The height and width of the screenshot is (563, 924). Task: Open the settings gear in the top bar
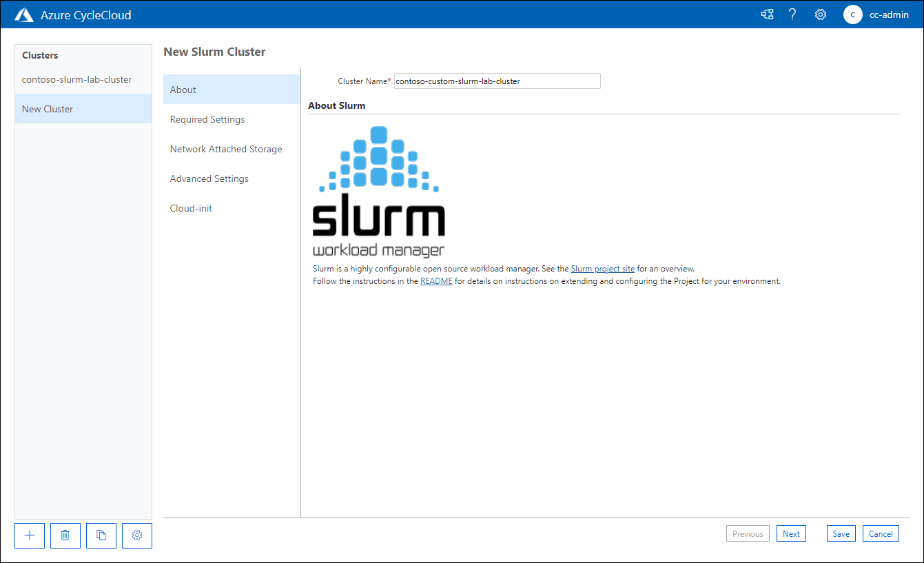click(x=820, y=14)
